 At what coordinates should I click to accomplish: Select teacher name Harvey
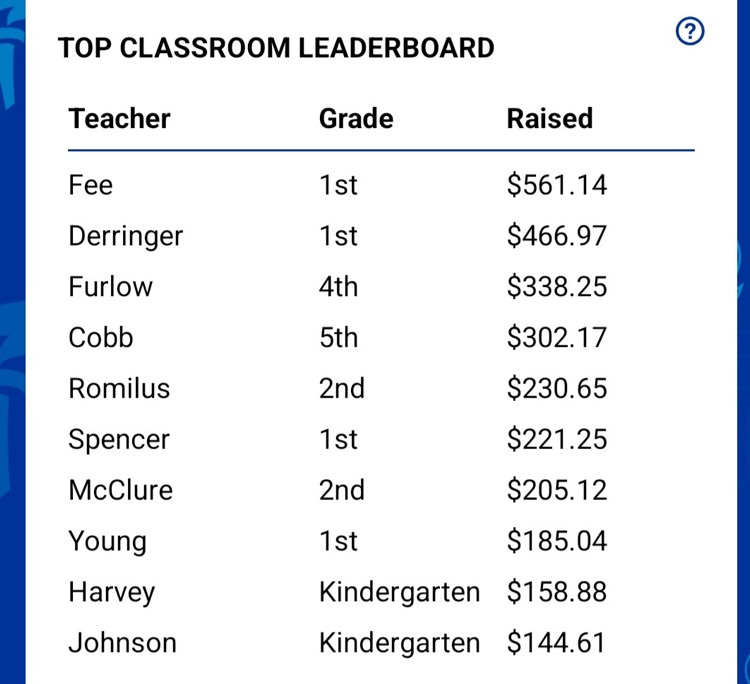click(x=111, y=593)
